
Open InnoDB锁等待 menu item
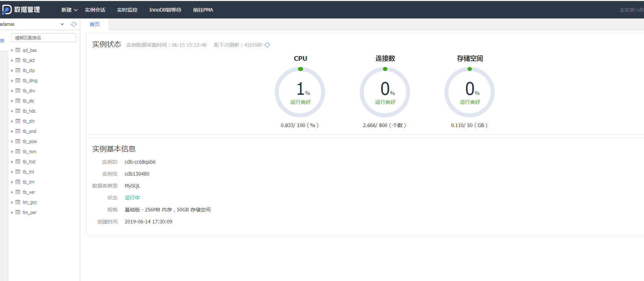point(165,10)
